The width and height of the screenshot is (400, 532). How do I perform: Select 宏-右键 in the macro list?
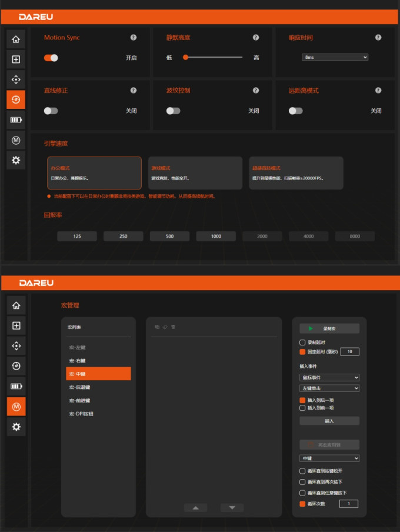click(98, 361)
